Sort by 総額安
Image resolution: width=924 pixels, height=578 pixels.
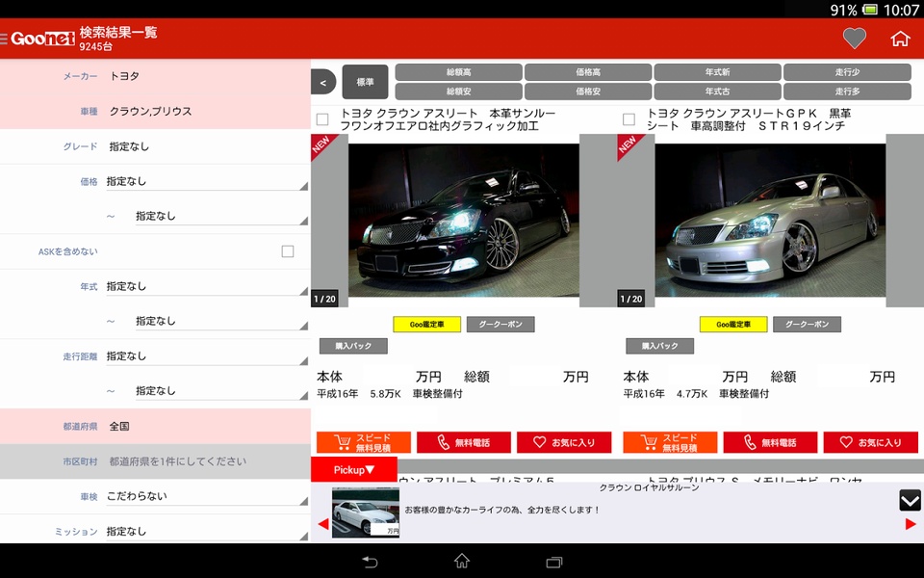coord(458,92)
